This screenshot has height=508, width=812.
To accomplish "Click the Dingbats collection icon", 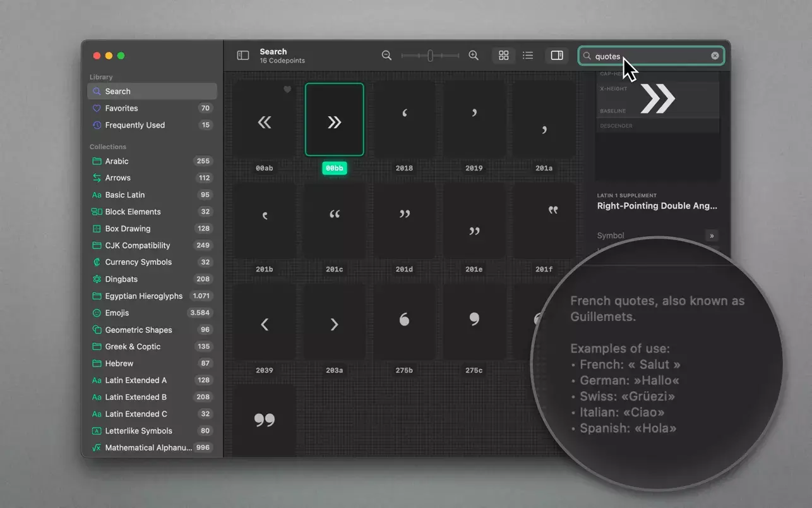I will [97, 279].
